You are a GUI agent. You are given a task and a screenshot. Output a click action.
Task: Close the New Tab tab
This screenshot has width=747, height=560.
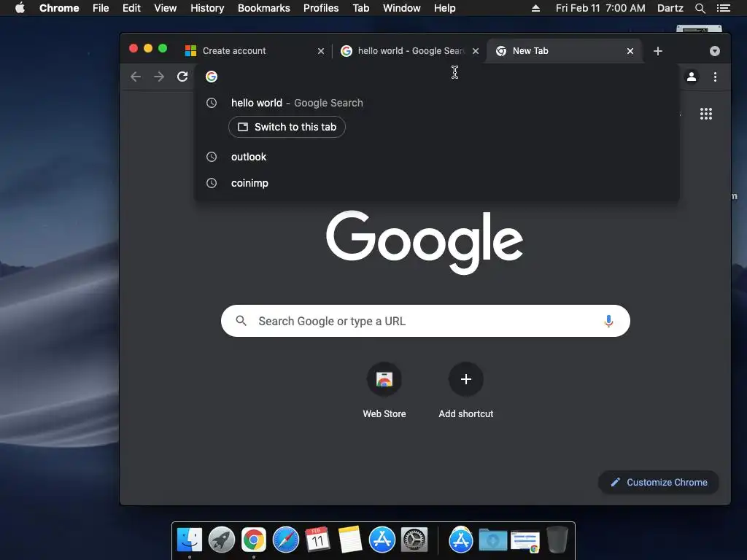(x=630, y=51)
